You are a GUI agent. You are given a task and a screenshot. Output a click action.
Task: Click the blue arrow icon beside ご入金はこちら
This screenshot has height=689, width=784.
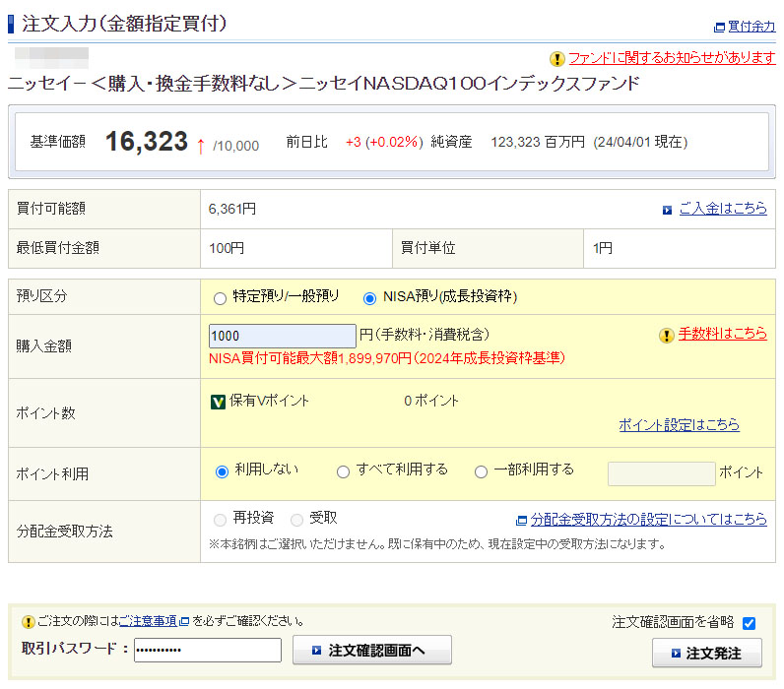point(667,210)
